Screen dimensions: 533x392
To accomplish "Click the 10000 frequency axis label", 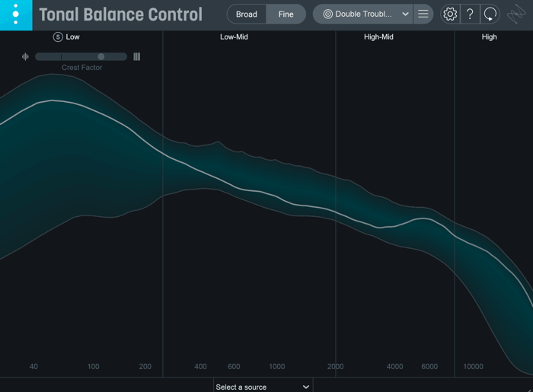I will pyautogui.click(x=473, y=367).
